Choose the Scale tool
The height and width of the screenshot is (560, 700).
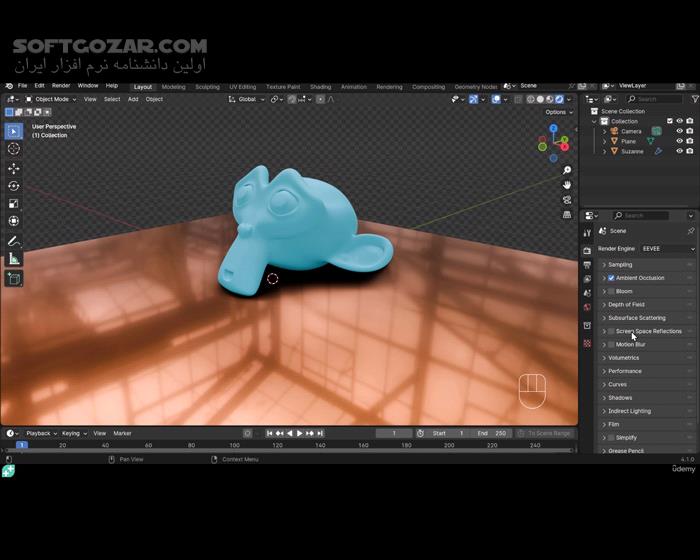(x=14, y=203)
